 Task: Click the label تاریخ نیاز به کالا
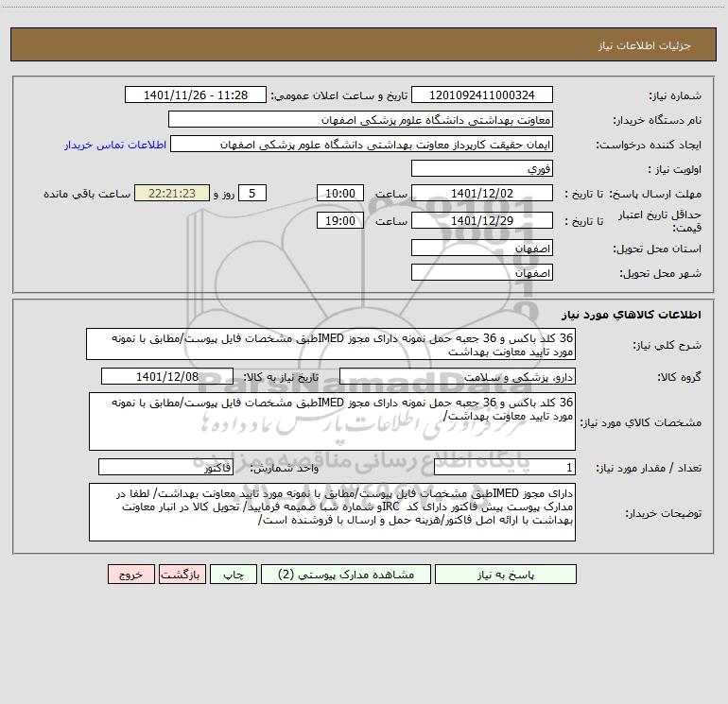coord(281,377)
